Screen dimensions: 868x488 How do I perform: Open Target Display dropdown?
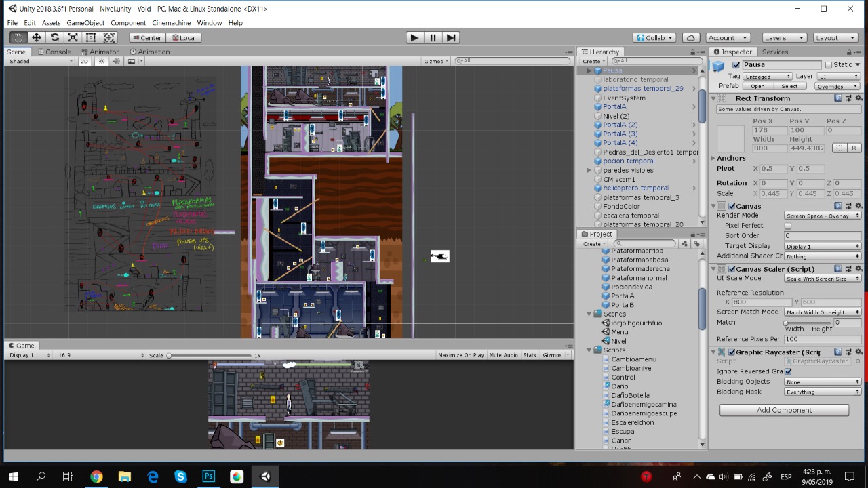tap(823, 247)
